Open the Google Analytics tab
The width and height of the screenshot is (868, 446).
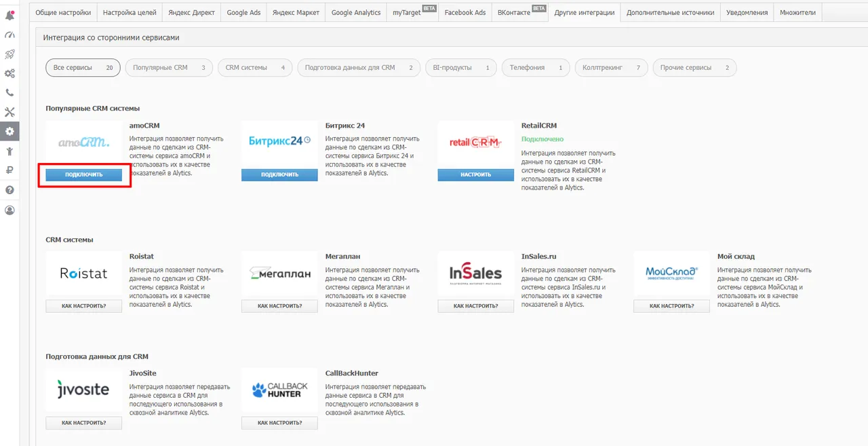356,12
